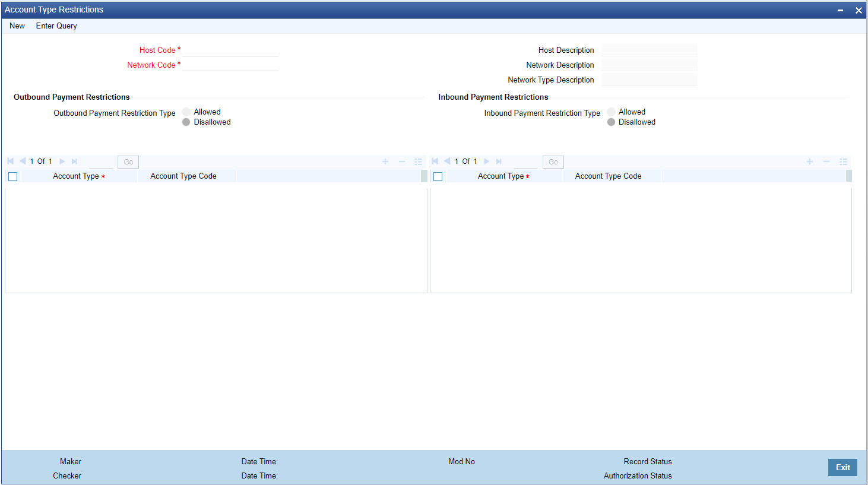
Task: Select Disallowed for outbound restriction type
Action: click(x=186, y=122)
